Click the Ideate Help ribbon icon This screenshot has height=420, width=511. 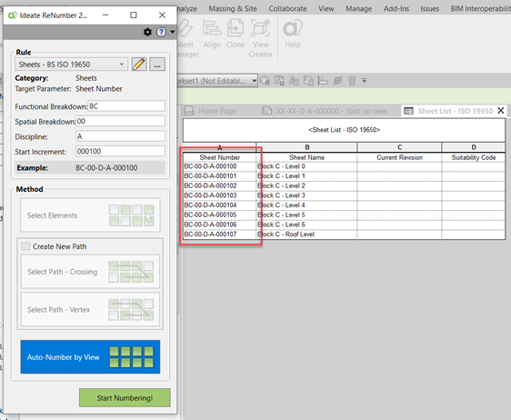click(293, 34)
